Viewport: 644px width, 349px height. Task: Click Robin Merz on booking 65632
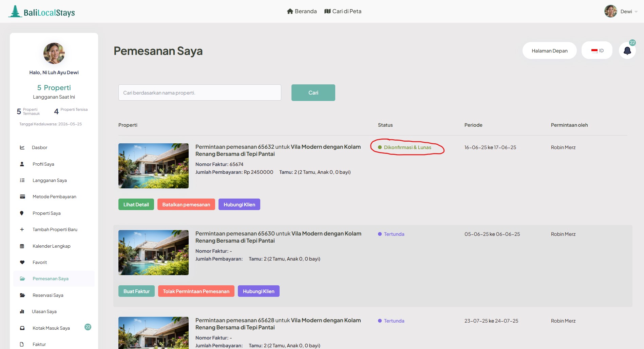click(x=563, y=147)
